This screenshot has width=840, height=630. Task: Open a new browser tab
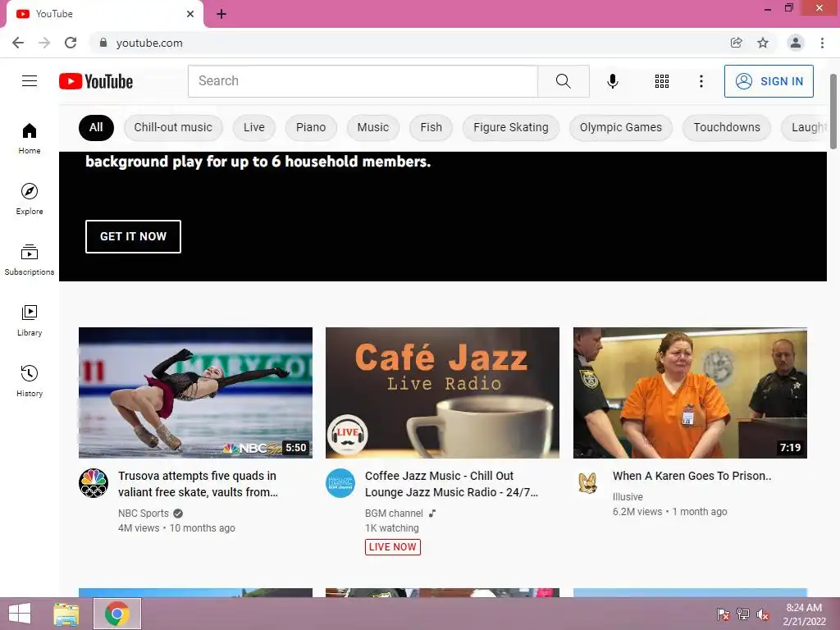coord(221,14)
